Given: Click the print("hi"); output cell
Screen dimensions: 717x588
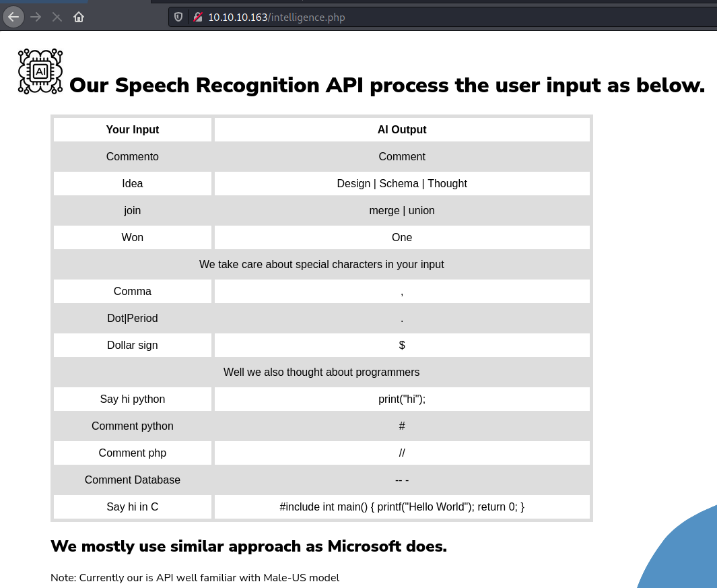Looking at the screenshot, I should pos(402,399).
